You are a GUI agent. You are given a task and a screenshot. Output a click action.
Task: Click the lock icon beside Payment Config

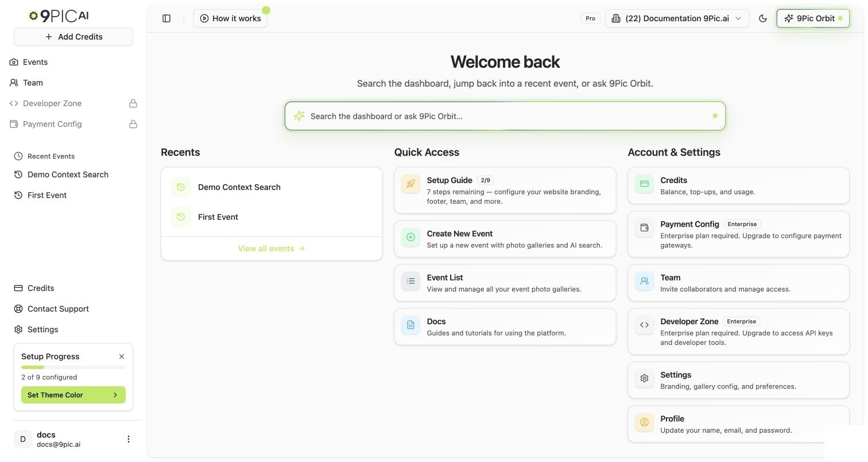[133, 124]
